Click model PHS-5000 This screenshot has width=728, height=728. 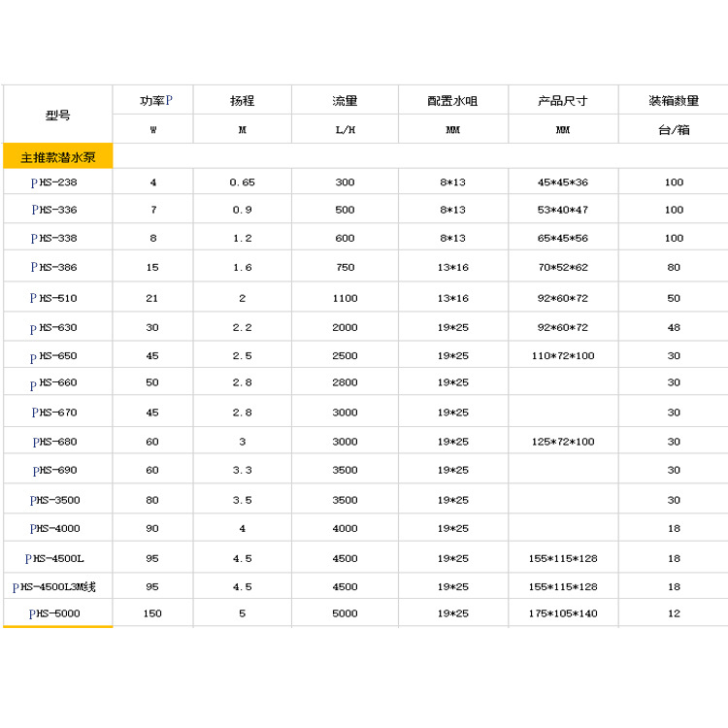click(x=54, y=613)
